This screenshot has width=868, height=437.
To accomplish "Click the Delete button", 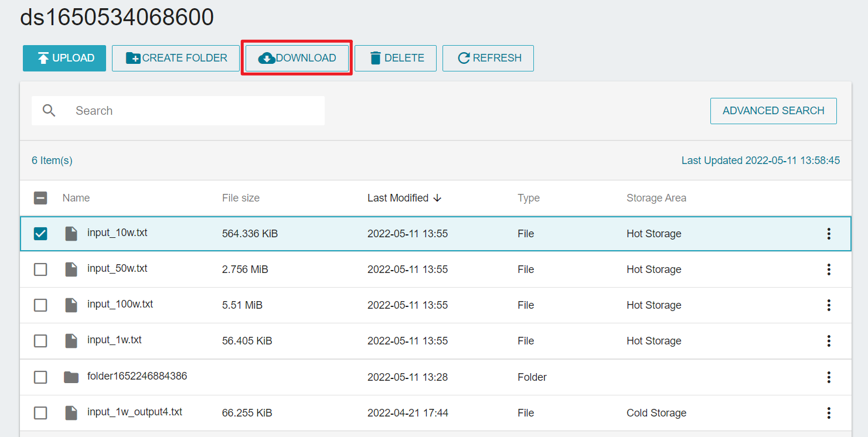I will click(x=396, y=58).
